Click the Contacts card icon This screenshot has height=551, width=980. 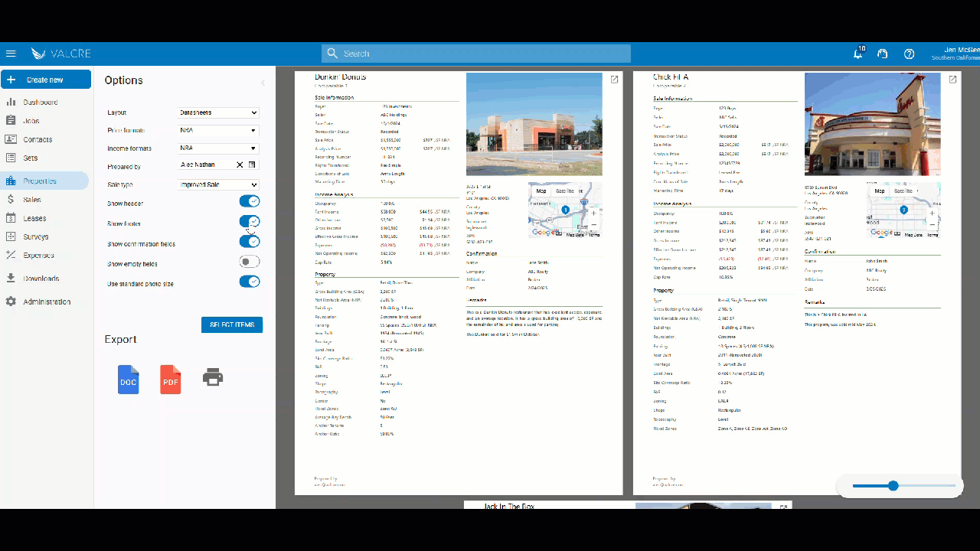(x=11, y=139)
